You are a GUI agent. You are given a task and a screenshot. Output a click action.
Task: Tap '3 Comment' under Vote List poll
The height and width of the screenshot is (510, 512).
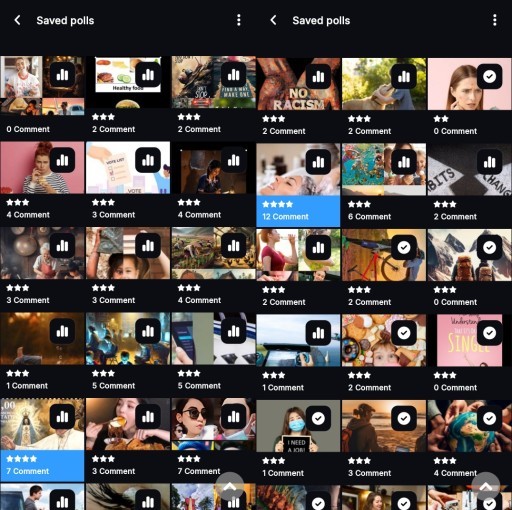coord(113,215)
